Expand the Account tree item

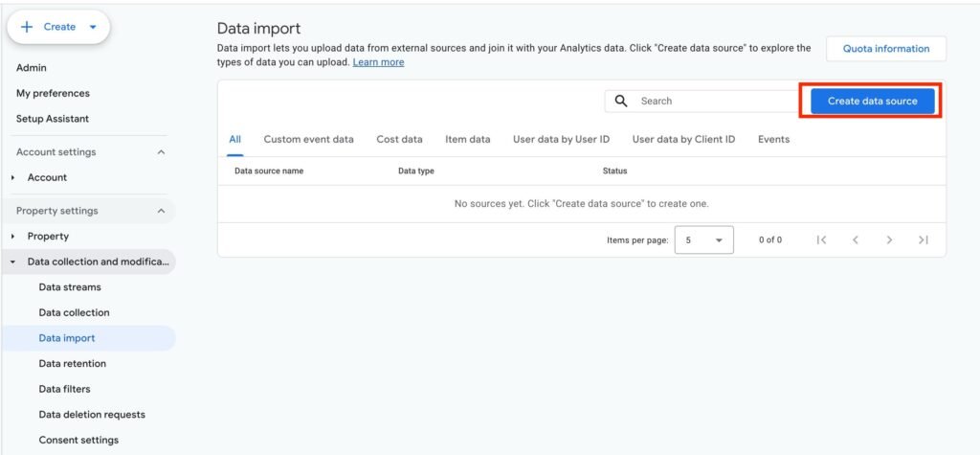click(x=13, y=178)
